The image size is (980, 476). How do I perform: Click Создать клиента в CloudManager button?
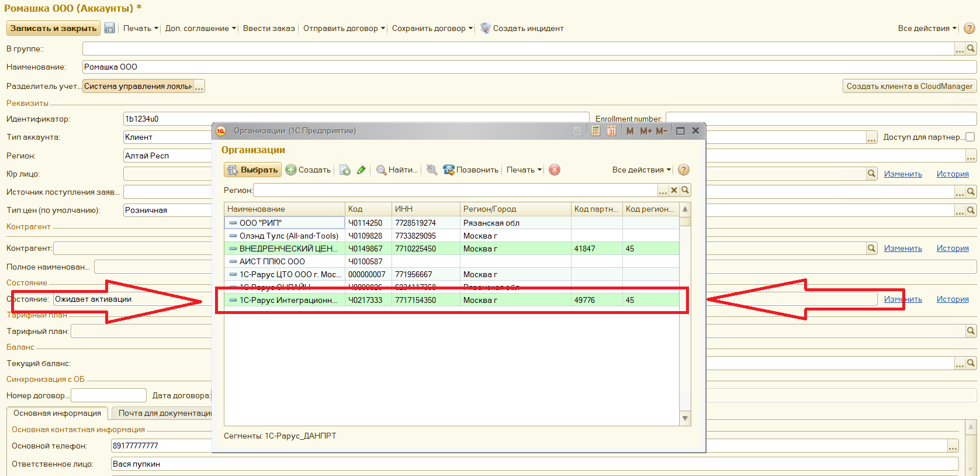pos(909,86)
